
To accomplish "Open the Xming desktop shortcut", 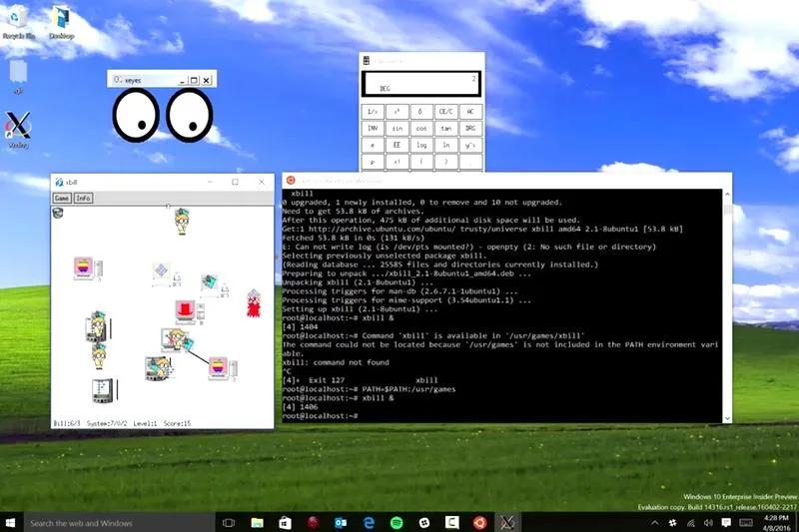I will pos(18,130).
